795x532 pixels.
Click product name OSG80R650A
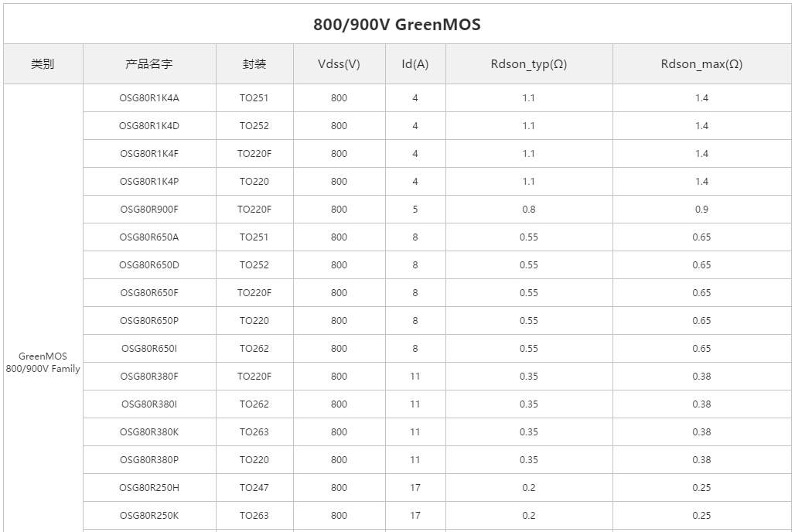pos(149,237)
